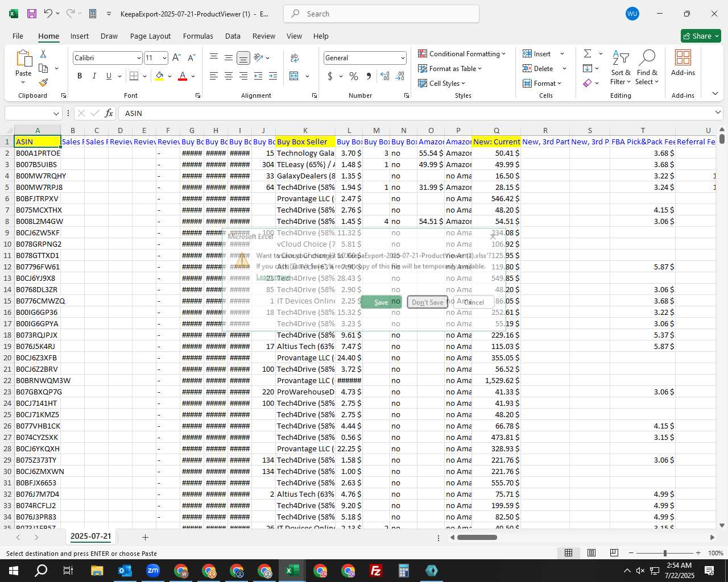
Task: Toggle Bold formatting
Action: click(x=80, y=76)
